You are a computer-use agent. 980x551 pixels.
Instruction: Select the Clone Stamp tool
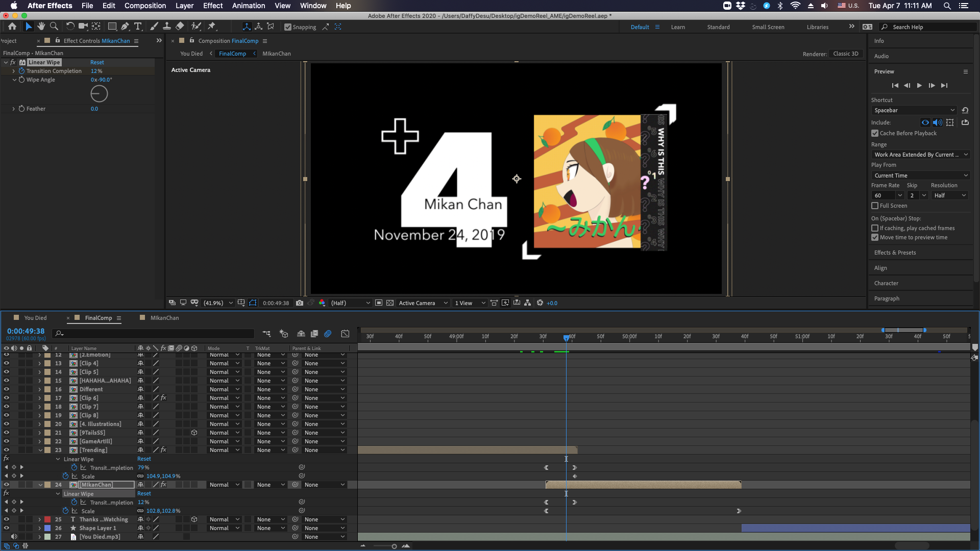166,27
